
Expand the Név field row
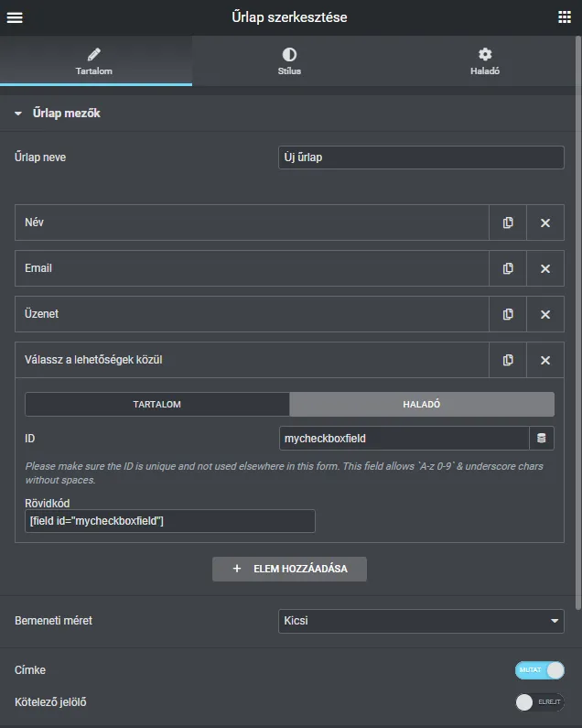pyautogui.click(x=252, y=223)
